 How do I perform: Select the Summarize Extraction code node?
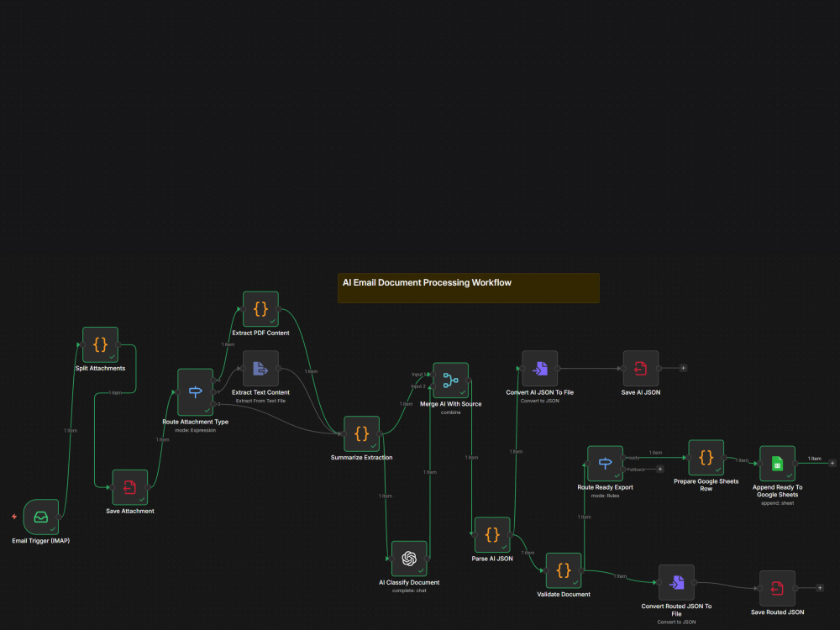pyautogui.click(x=361, y=434)
